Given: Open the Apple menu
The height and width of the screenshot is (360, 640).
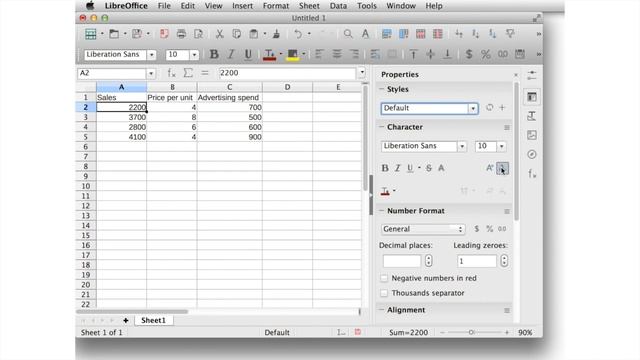Looking at the screenshot, I should 90,5.
